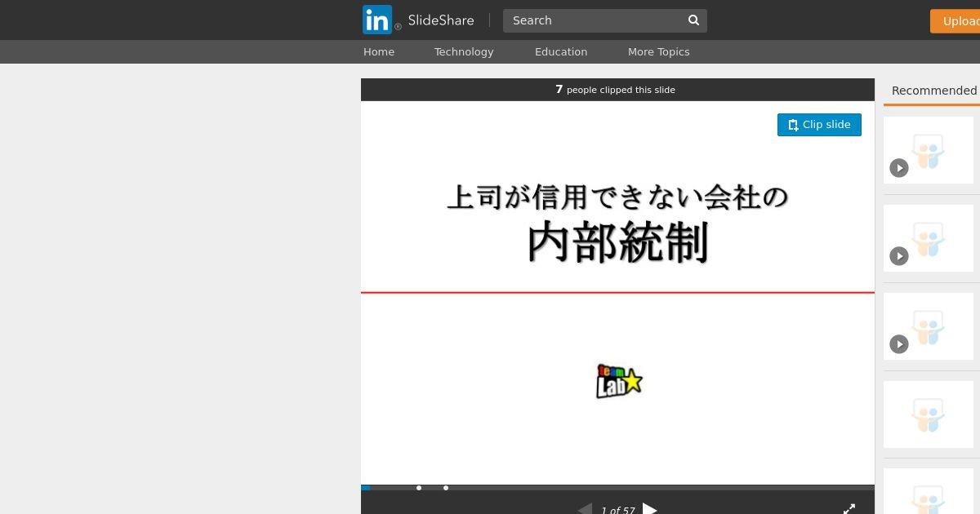The width and height of the screenshot is (980, 514).
Task: Click the Clip slide button
Action: coord(819,125)
